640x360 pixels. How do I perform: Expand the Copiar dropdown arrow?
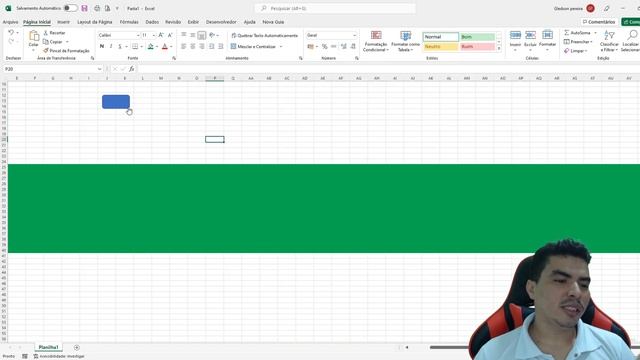coord(67,42)
